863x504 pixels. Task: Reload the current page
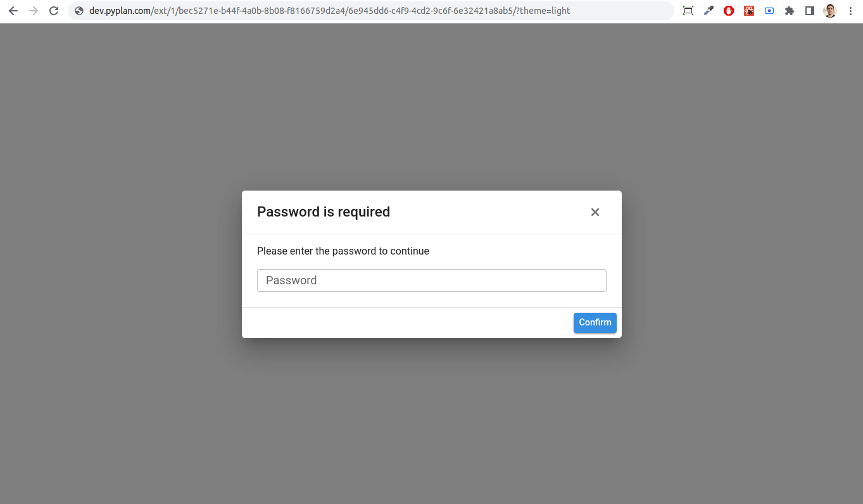tap(54, 11)
